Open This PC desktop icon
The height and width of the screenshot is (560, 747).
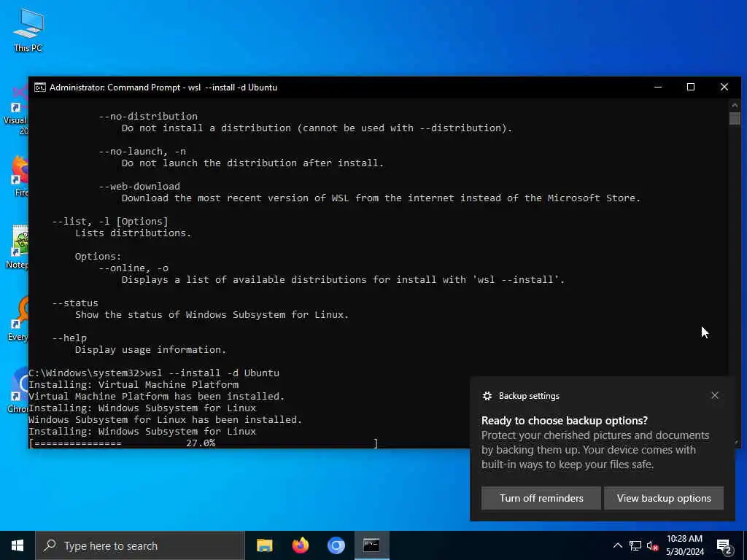point(28,29)
